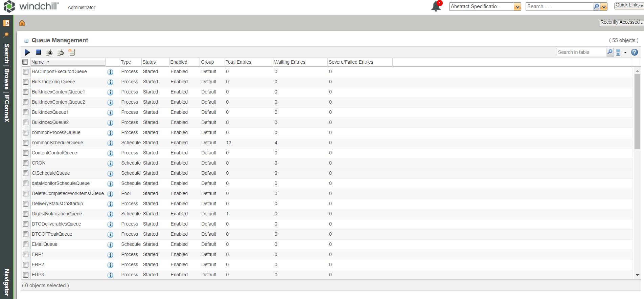Open the Quick Links menu
644x299 pixels.
point(629,5)
